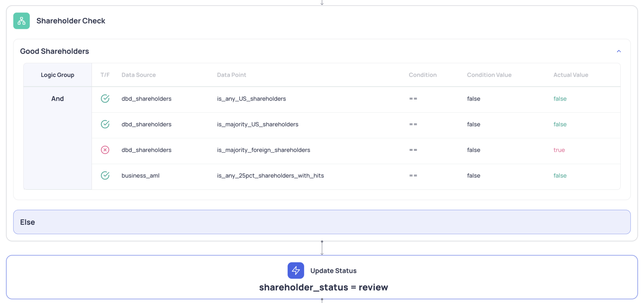Collapse the Good Shareholders section

click(x=619, y=51)
